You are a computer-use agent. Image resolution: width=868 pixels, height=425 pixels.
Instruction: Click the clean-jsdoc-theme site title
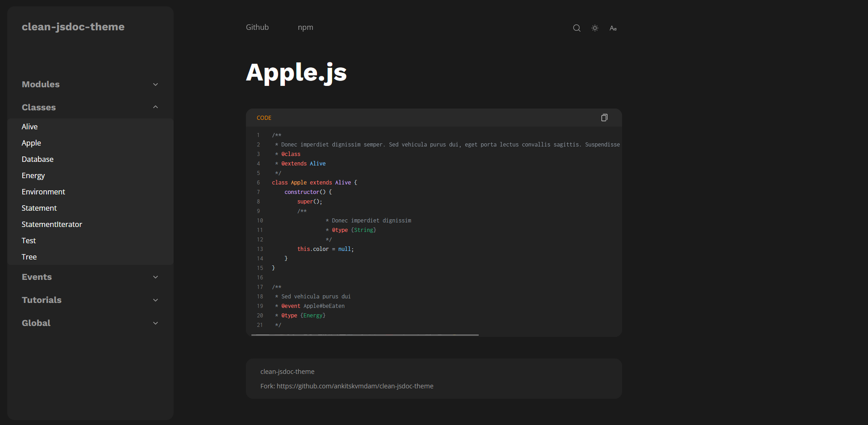pyautogui.click(x=73, y=27)
